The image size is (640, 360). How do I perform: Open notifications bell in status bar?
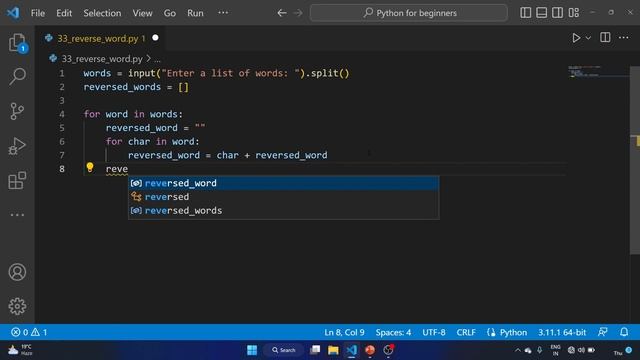[x=624, y=332]
